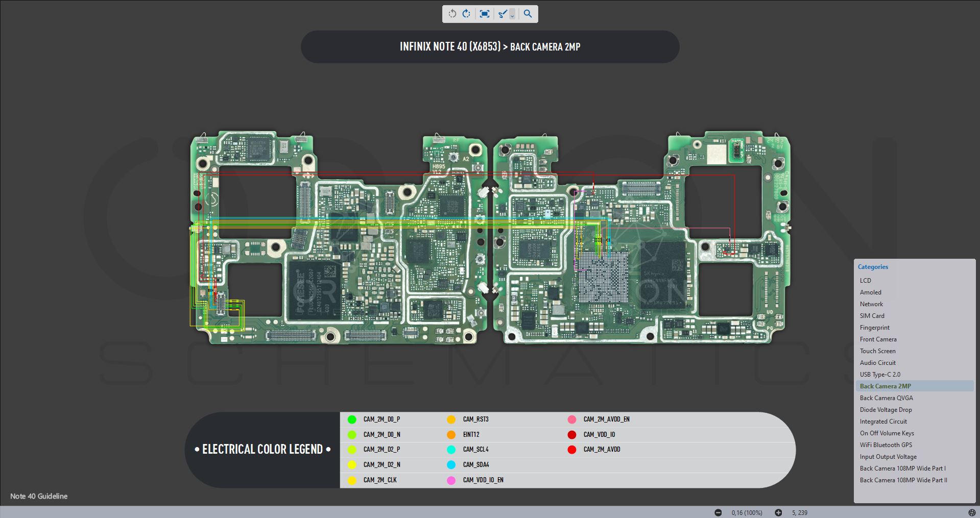Click the CAM_RST3 legend label
The image size is (980, 518).
[x=475, y=420]
